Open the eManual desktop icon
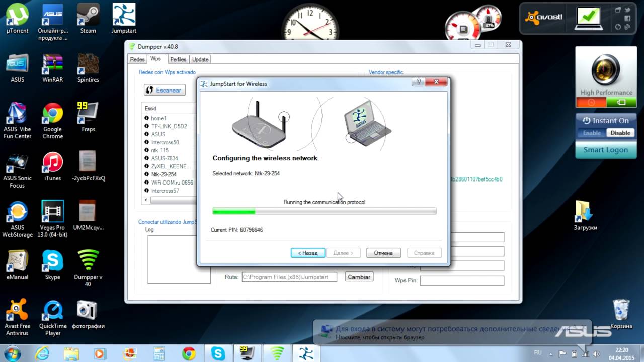 click(x=17, y=265)
